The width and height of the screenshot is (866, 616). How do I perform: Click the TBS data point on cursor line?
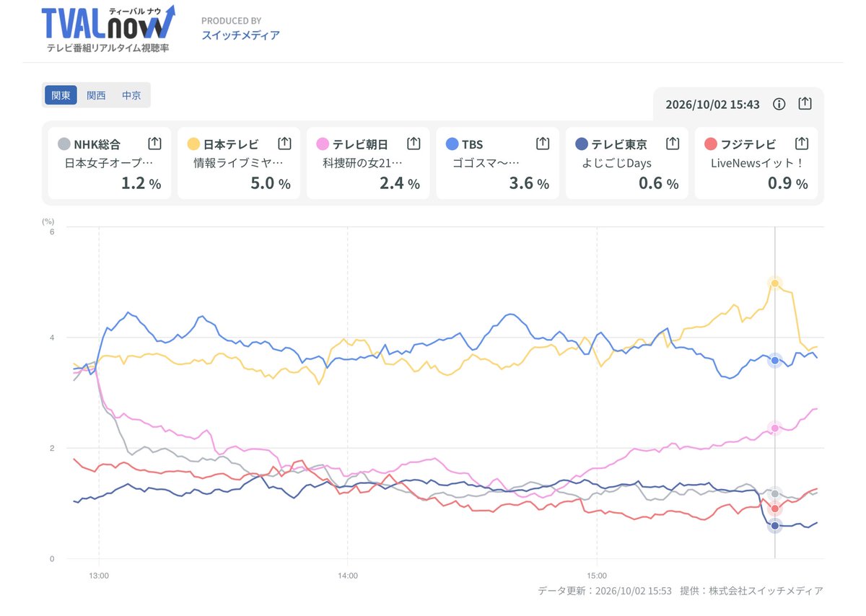coord(775,360)
